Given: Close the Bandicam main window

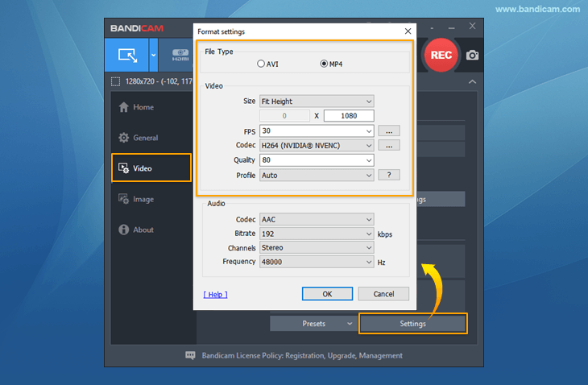Looking at the screenshot, I should (472, 26).
